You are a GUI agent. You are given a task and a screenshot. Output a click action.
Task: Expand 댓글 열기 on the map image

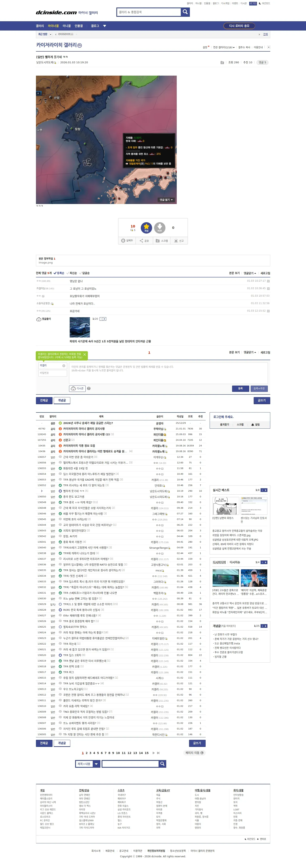[166, 200]
